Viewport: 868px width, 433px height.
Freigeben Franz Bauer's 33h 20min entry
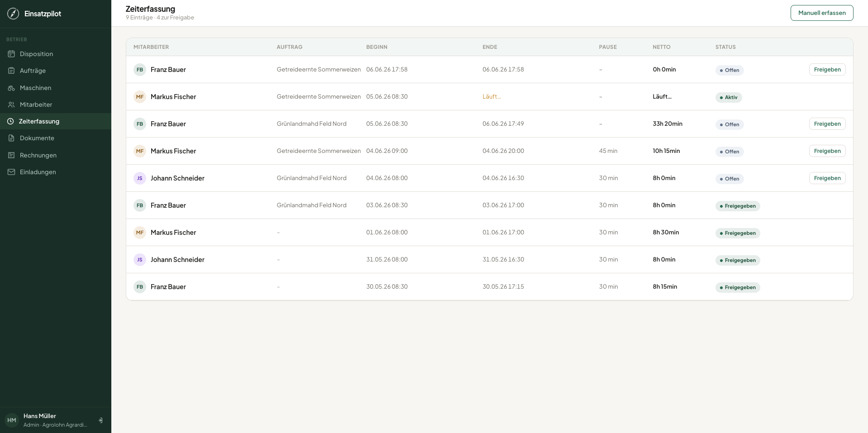point(827,124)
